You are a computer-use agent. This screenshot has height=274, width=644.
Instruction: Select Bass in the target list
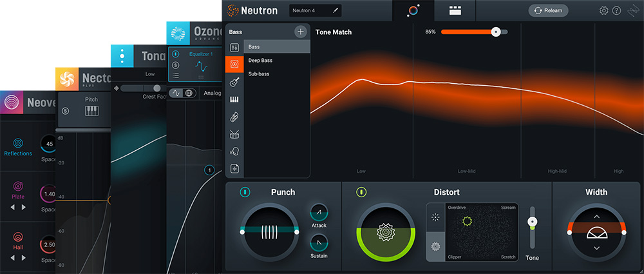(x=277, y=47)
